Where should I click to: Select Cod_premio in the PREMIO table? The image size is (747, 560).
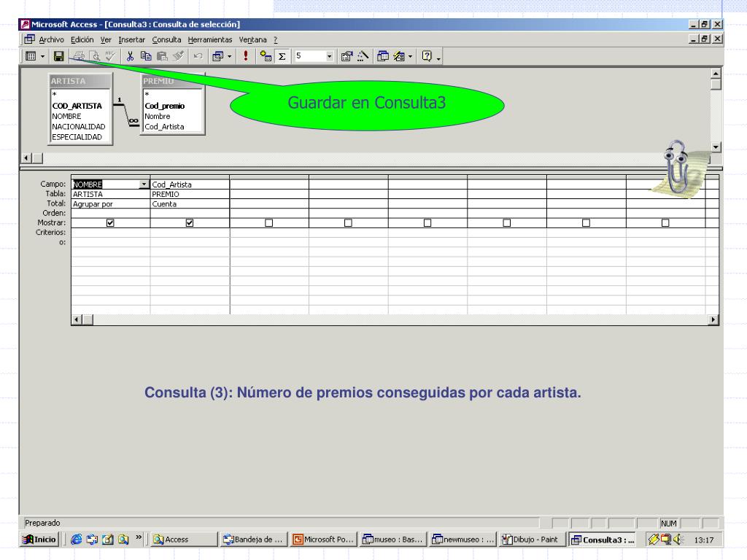tap(164, 106)
